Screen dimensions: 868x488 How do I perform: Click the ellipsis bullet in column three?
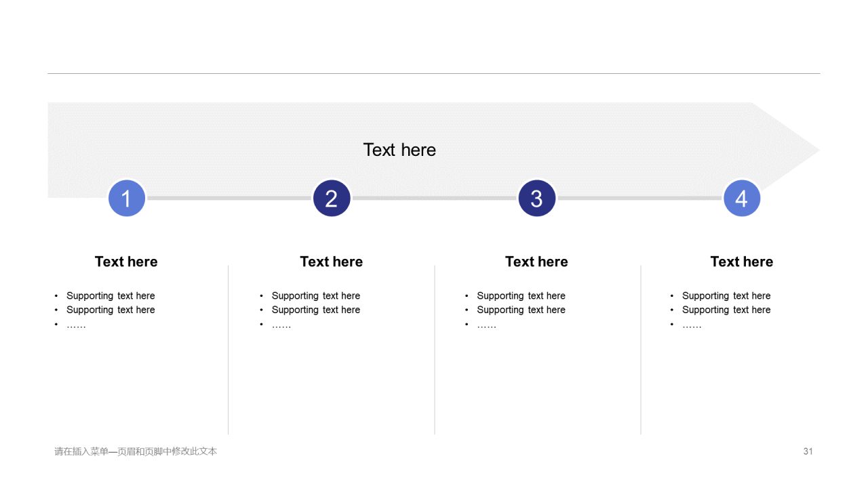486,325
